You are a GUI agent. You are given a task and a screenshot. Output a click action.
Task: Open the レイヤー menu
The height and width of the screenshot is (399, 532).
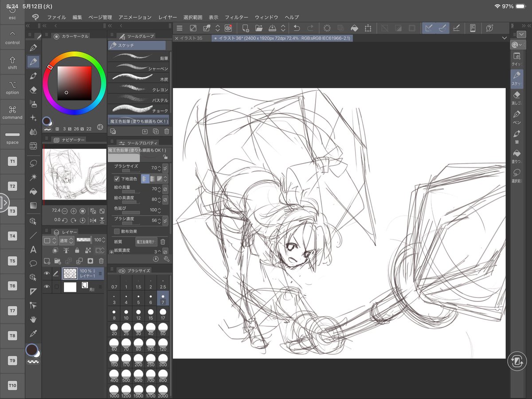(x=168, y=17)
